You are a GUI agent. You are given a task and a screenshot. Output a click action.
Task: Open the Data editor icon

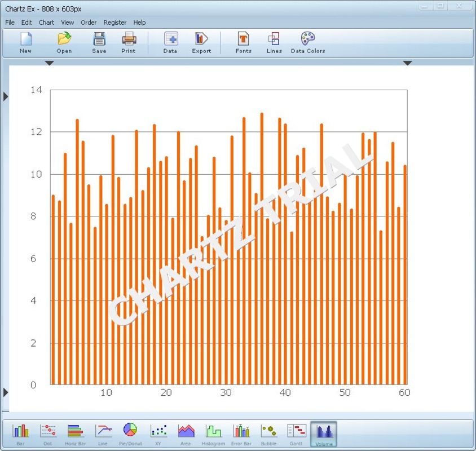(170, 42)
